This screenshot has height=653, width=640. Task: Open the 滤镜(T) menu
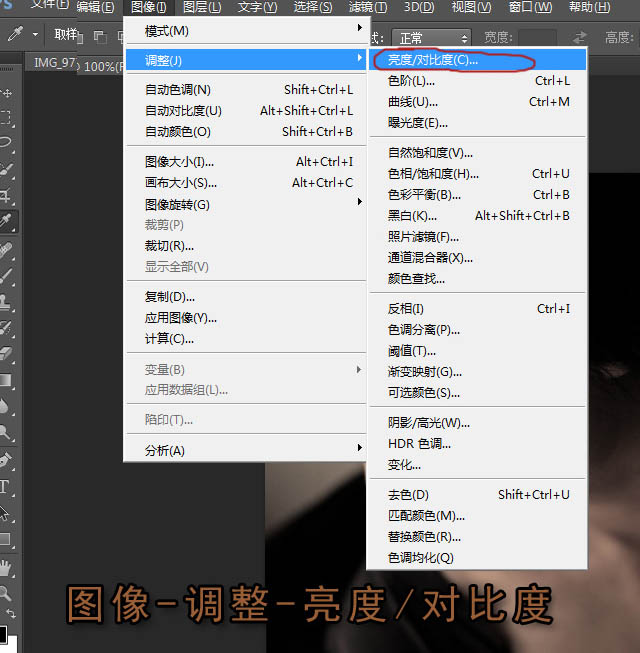[x=368, y=7]
